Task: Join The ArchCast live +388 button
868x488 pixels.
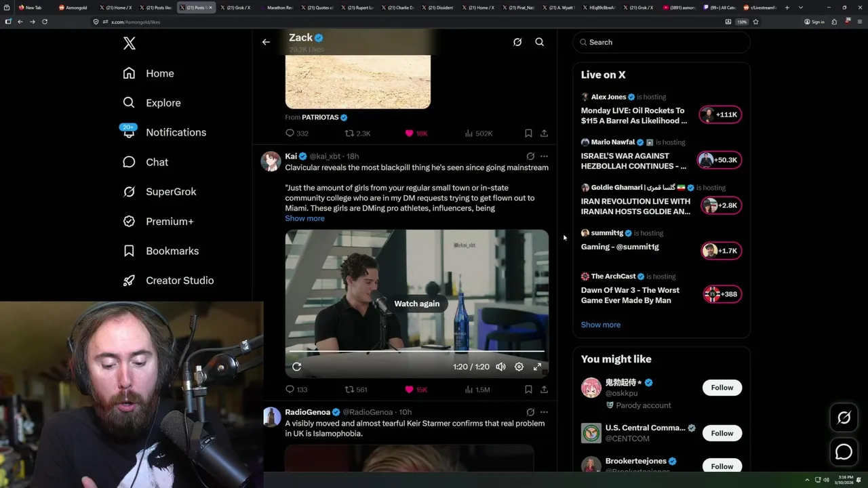Action: pyautogui.click(x=722, y=294)
